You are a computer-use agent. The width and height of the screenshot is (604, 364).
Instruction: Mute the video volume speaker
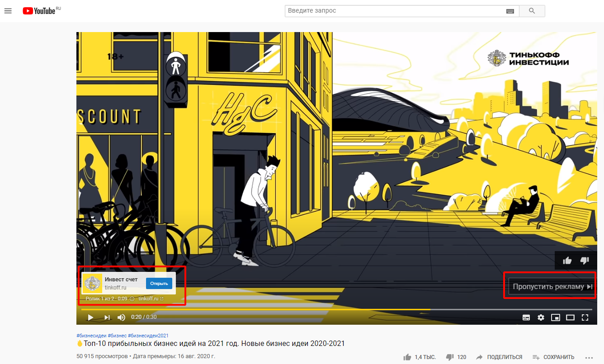coord(121,317)
